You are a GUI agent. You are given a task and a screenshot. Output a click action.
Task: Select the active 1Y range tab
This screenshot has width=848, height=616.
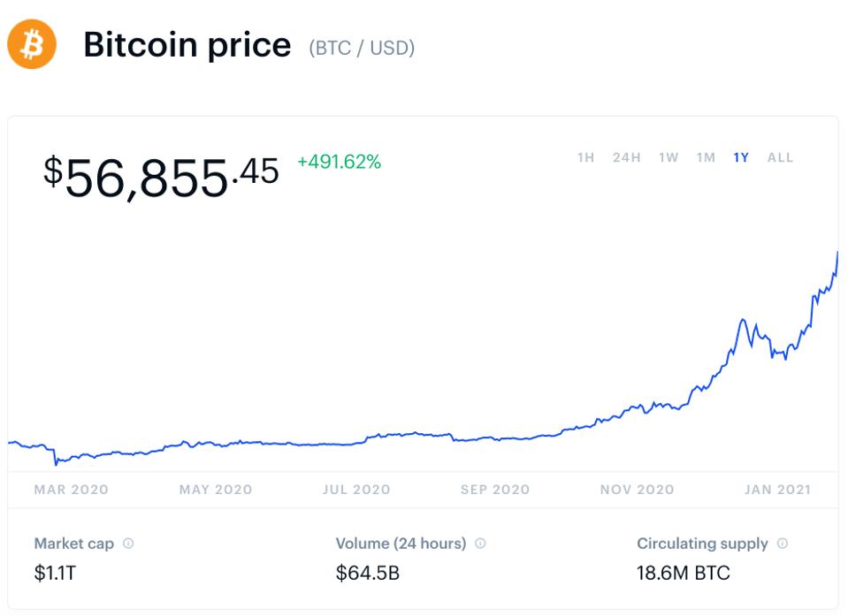coord(741,157)
